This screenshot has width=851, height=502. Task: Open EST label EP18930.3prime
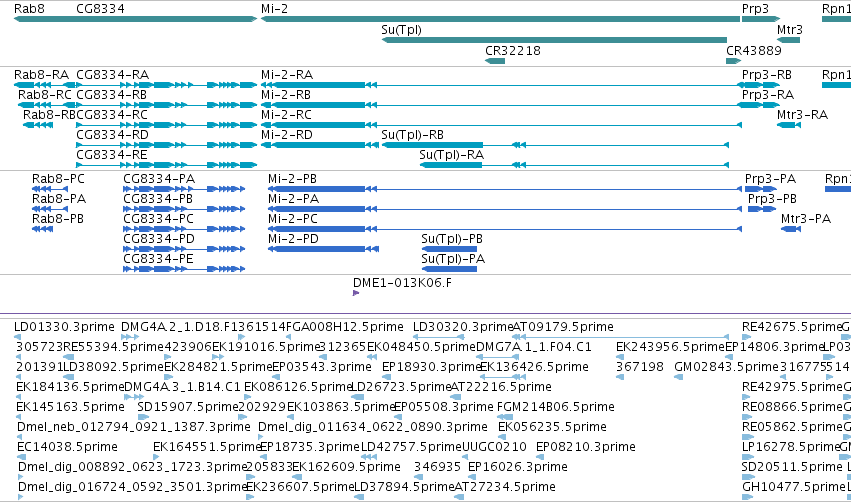coord(431,367)
